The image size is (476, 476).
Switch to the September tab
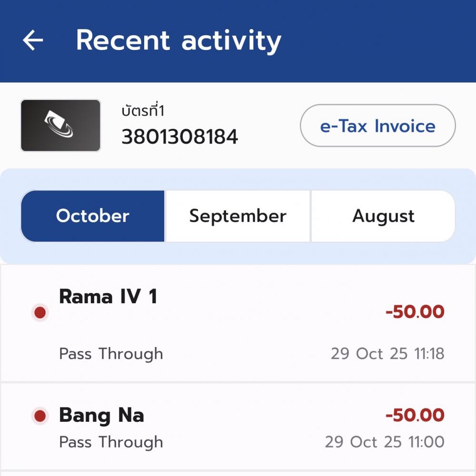pyautogui.click(x=238, y=216)
